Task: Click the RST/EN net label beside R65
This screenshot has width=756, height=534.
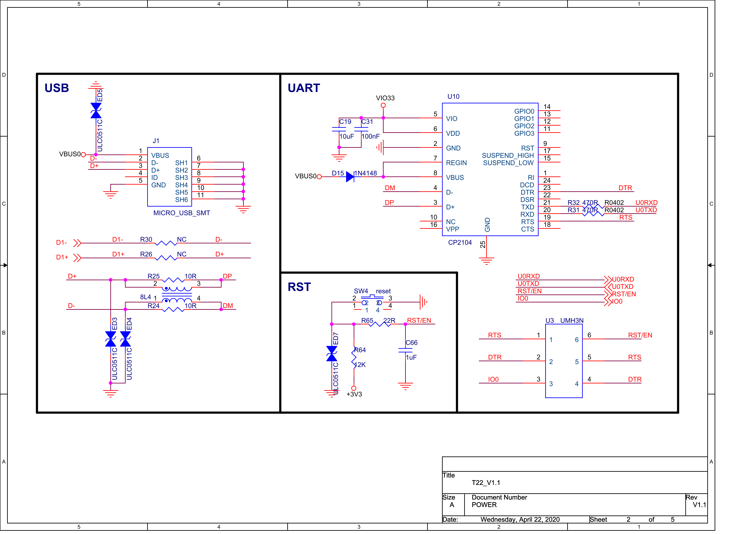Action: [419, 321]
